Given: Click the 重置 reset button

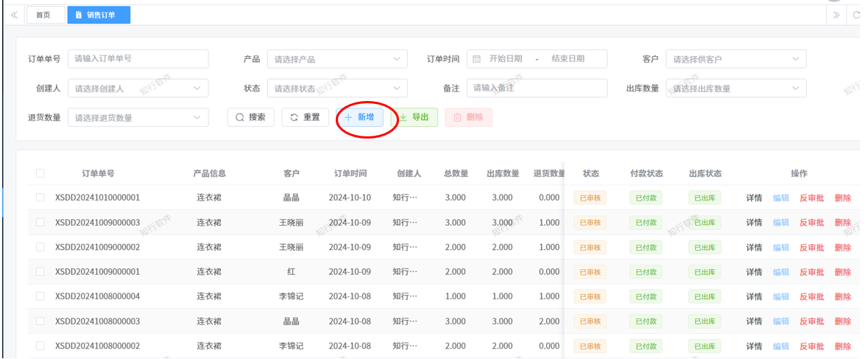Looking at the screenshot, I should (x=305, y=117).
